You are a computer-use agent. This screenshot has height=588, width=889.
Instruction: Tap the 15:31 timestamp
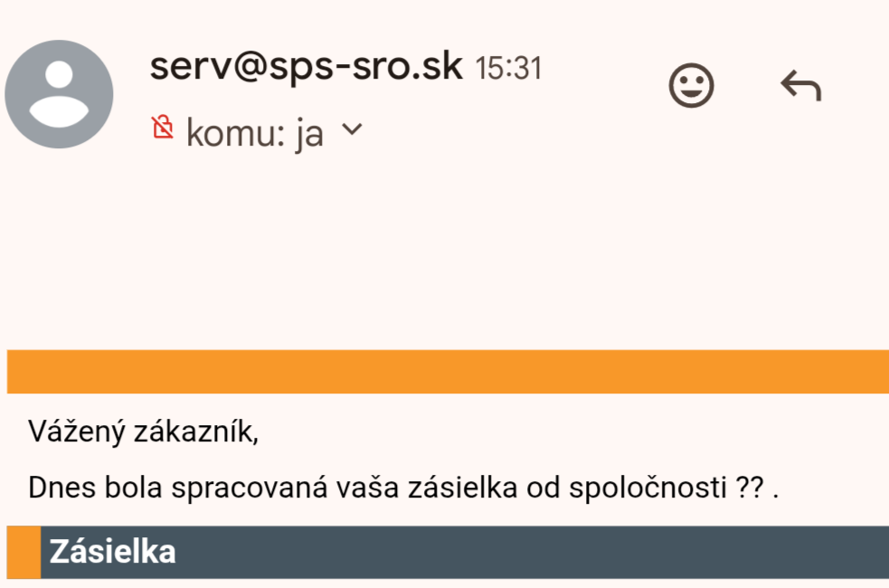[508, 68]
